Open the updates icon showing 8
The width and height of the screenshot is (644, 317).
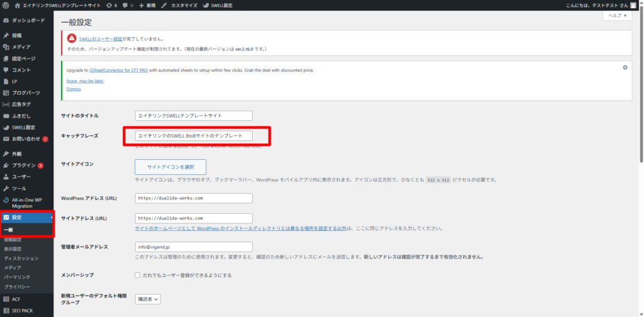[111, 5]
